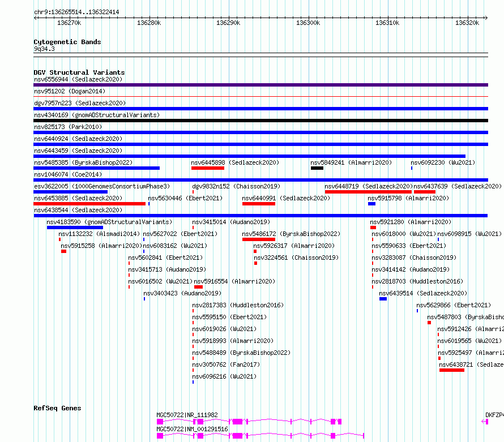Click the nsv6438544 (Sedlazeck2020) label
This screenshot has width=504, height=442.
pos(78,210)
